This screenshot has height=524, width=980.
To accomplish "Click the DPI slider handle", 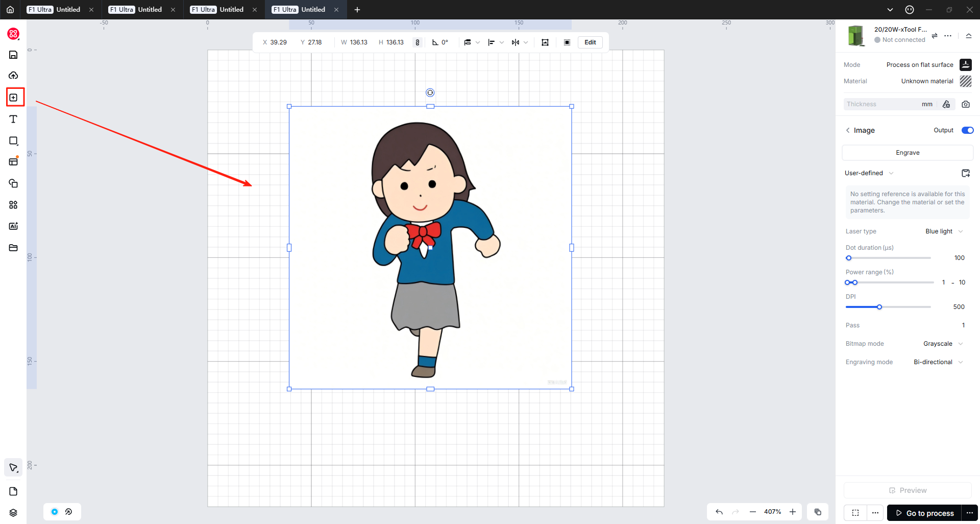I will click(x=879, y=307).
